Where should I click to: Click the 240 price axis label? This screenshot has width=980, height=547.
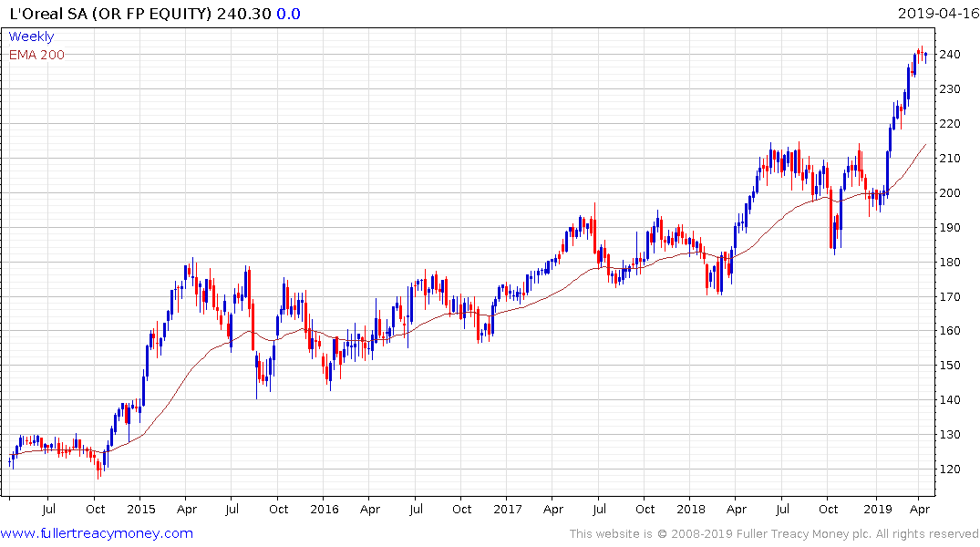(949, 55)
